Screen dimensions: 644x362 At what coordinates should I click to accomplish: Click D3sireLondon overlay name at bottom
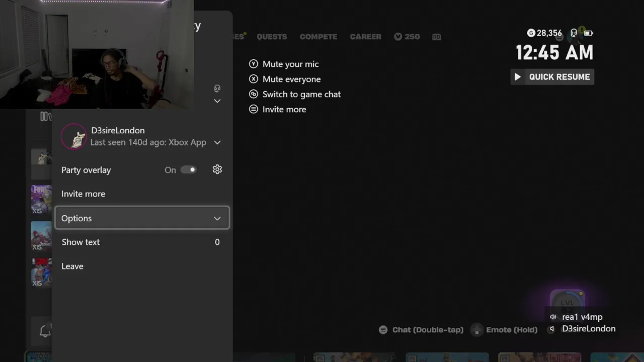coord(589,329)
